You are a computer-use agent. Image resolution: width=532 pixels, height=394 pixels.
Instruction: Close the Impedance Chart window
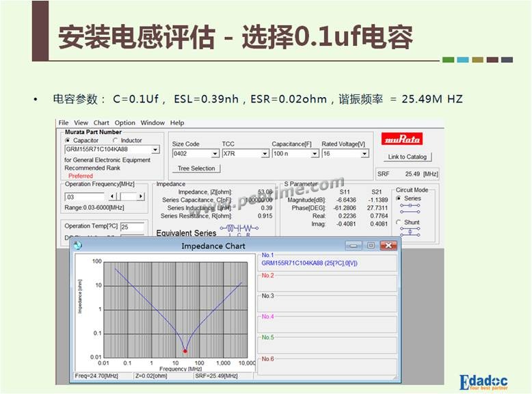click(x=388, y=246)
